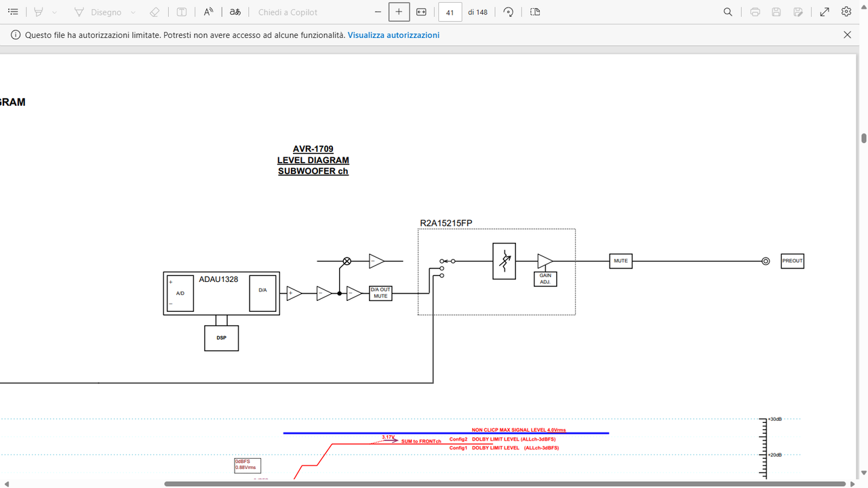The image size is (868, 488).
Task: Click the R2A15215FP chip label
Action: tap(446, 223)
